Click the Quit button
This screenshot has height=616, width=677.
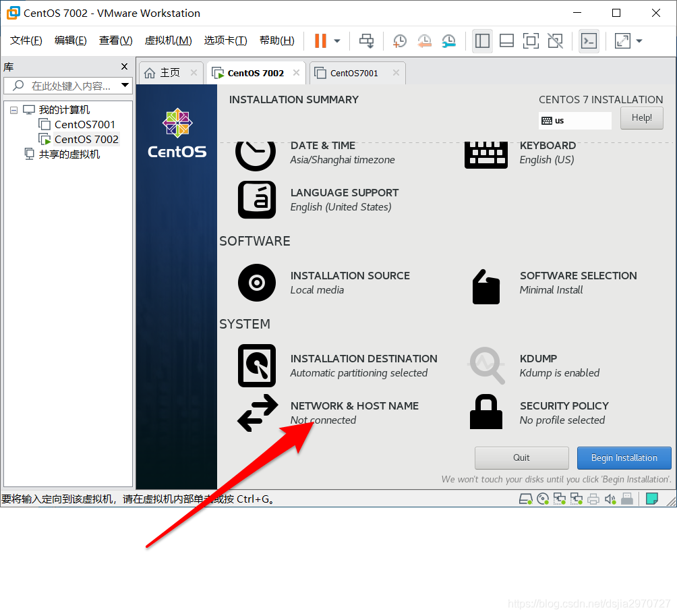click(x=521, y=458)
